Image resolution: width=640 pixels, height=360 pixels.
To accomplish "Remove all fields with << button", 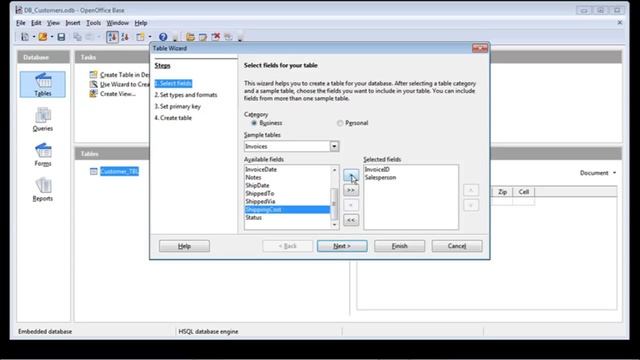I will tap(351, 220).
